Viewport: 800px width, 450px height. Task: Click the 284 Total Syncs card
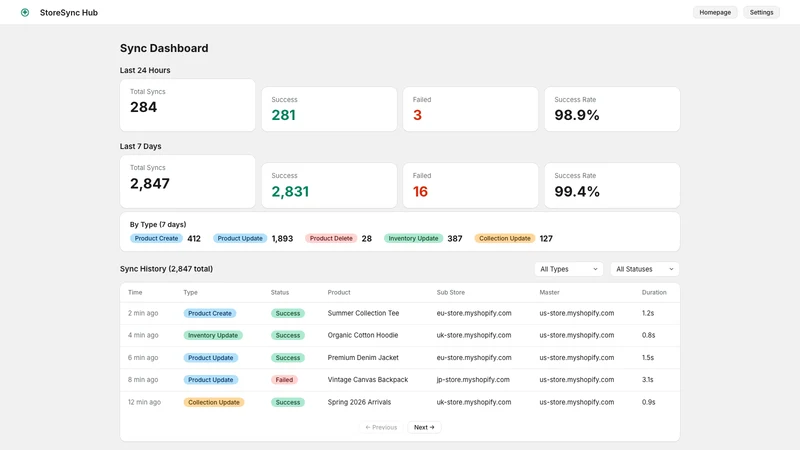187,105
